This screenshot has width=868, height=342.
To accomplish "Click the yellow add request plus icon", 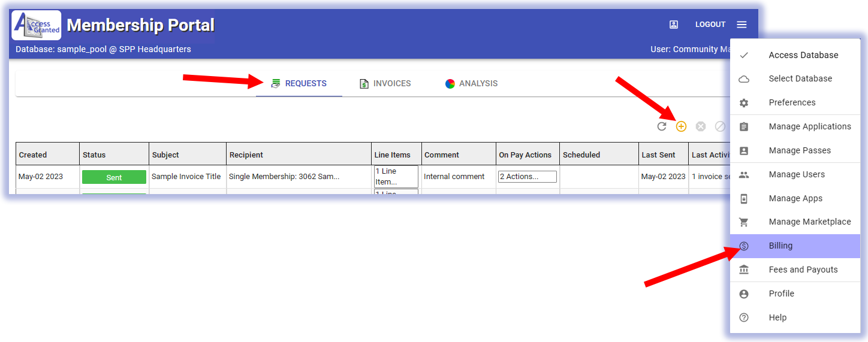I will tap(681, 126).
